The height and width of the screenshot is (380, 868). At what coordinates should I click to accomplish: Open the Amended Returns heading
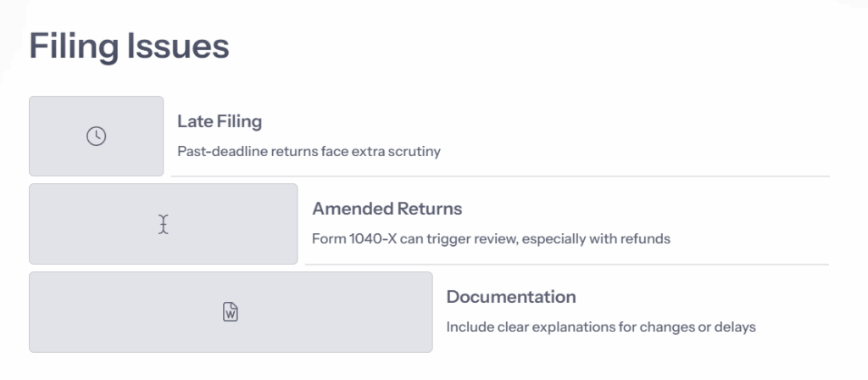pyautogui.click(x=387, y=209)
